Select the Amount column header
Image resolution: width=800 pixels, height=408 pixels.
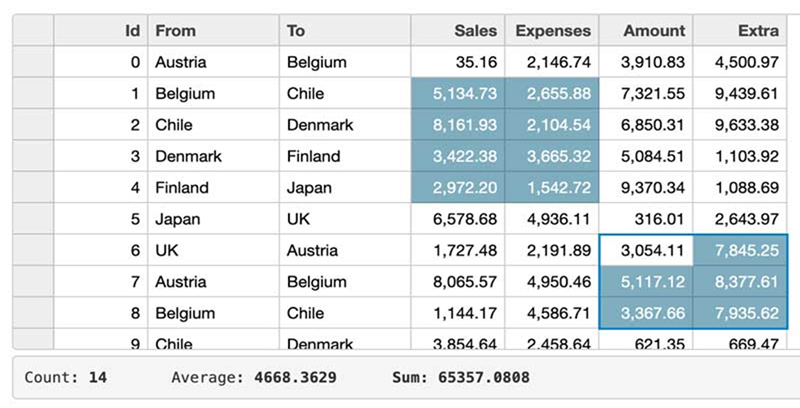(646, 31)
